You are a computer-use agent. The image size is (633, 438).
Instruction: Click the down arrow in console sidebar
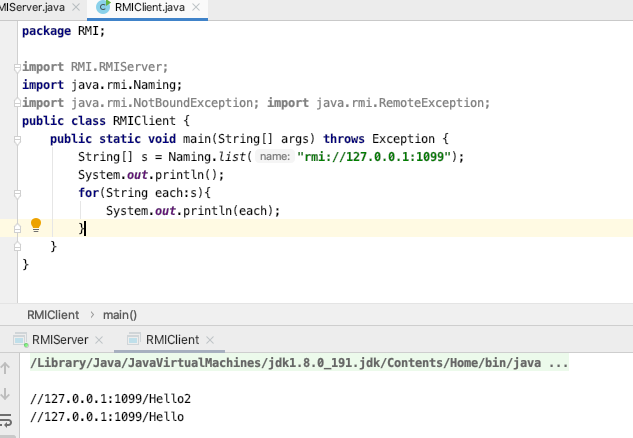click(5, 394)
